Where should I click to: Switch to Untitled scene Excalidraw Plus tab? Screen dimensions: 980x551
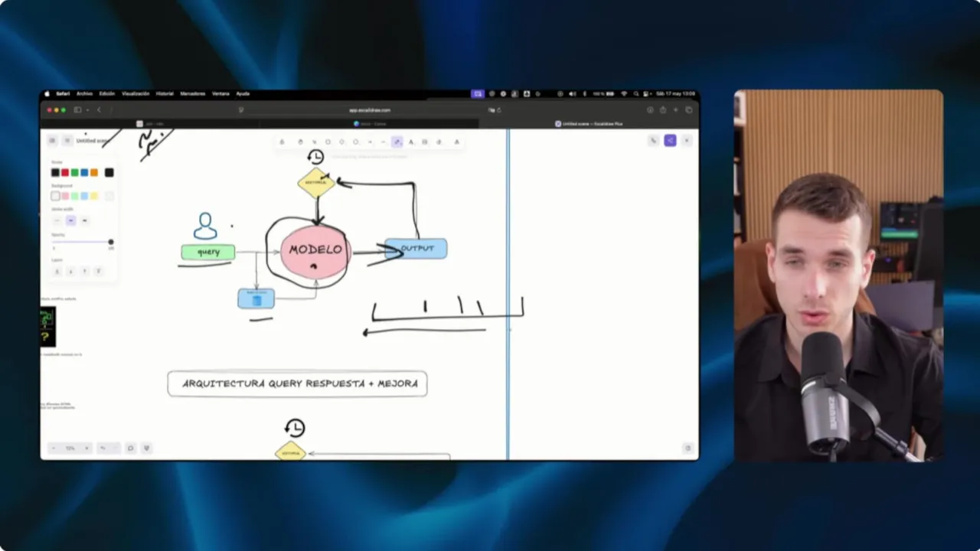[x=589, y=123]
